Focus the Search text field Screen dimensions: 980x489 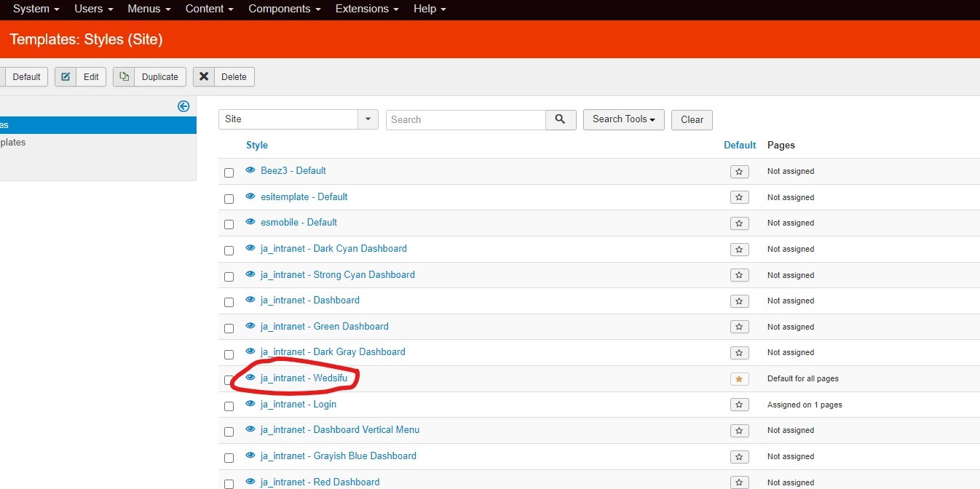click(466, 119)
